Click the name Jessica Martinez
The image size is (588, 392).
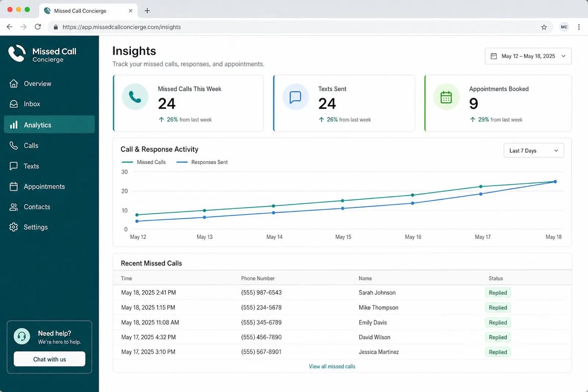pos(379,352)
